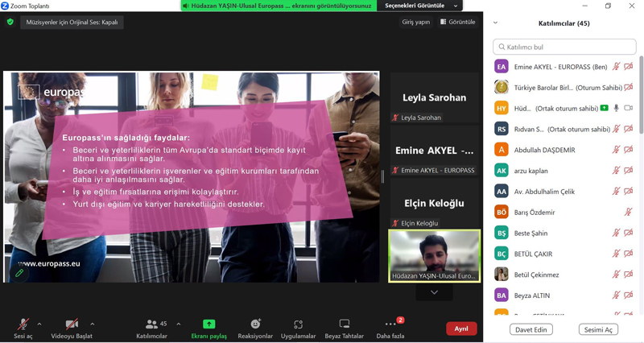Click Hüd screen-sharing green icon
The height and width of the screenshot is (343, 644).
pos(605,108)
